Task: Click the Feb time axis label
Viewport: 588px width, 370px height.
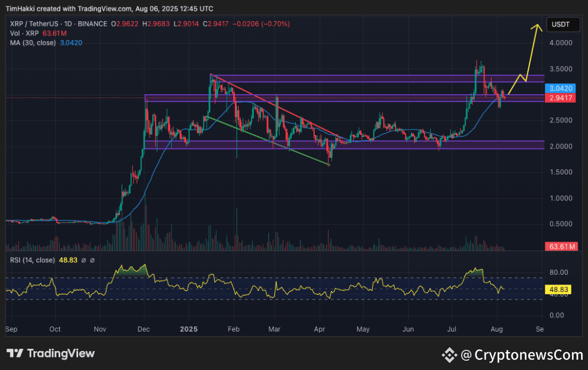Action: (x=233, y=329)
